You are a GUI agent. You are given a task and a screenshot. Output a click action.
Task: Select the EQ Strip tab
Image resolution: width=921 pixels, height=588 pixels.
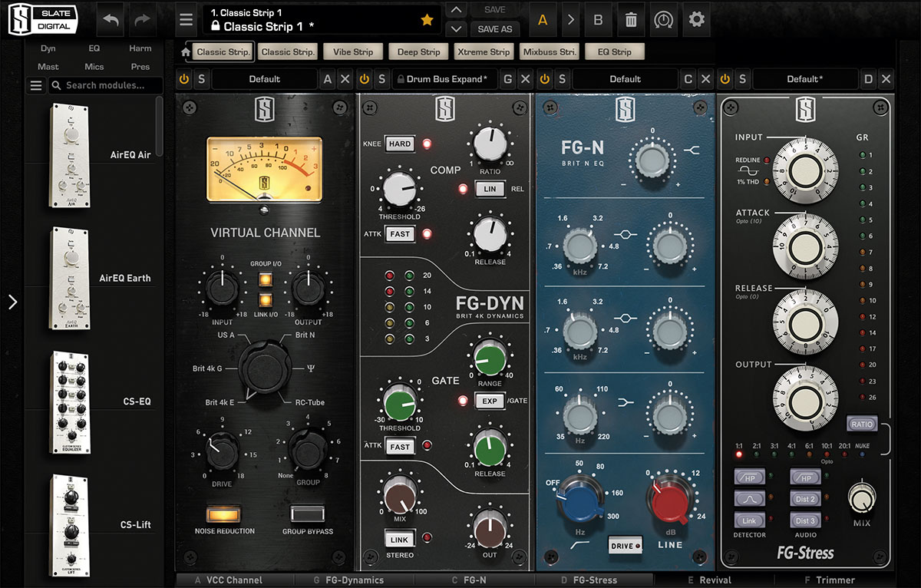tap(615, 52)
